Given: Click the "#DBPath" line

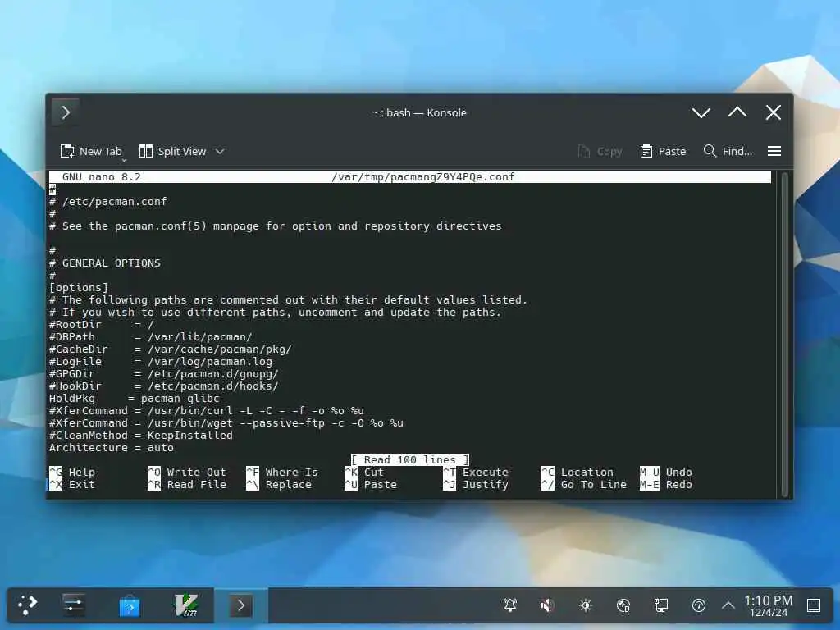Looking at the screenshot, I should pos(151,337).
